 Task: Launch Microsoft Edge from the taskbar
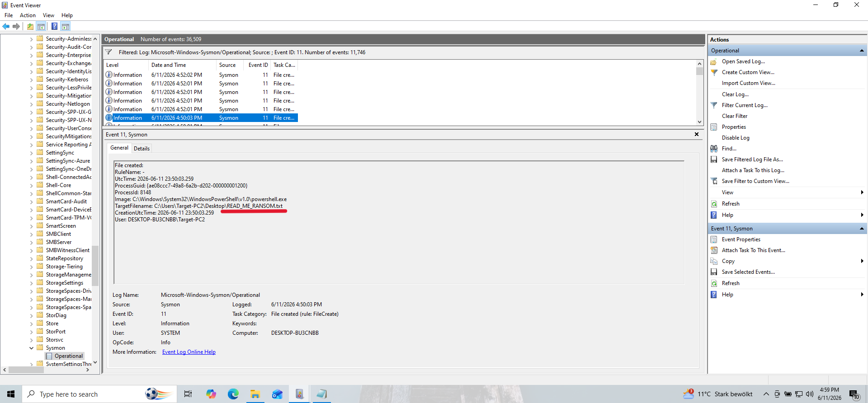click(x=233, y=394)
